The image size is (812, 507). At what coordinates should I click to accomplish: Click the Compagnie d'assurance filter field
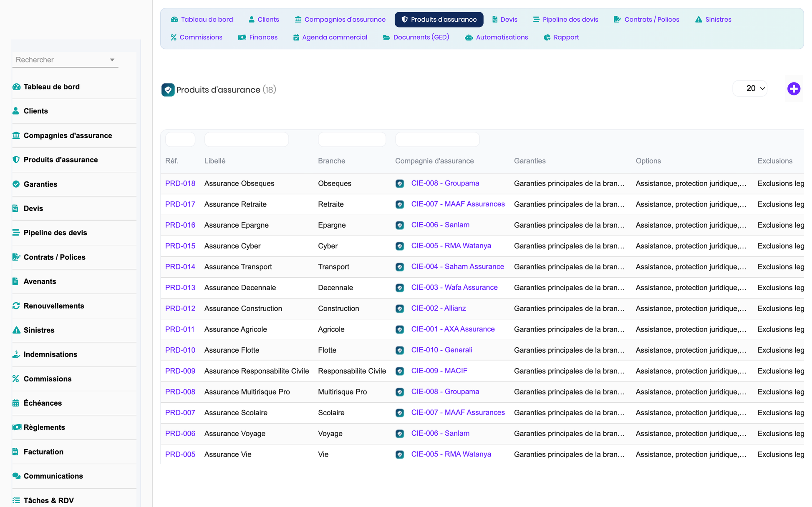coord(437,139)
